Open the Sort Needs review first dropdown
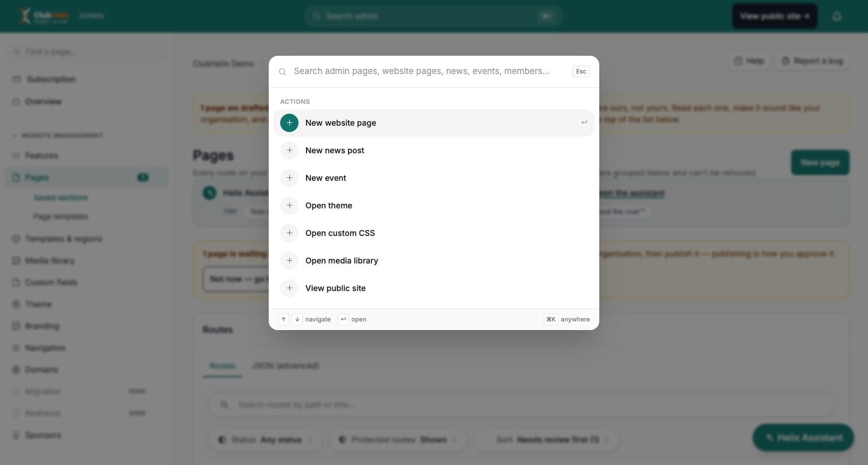Image resolution: width=868 pixels, height=465 pixels. 547,440
